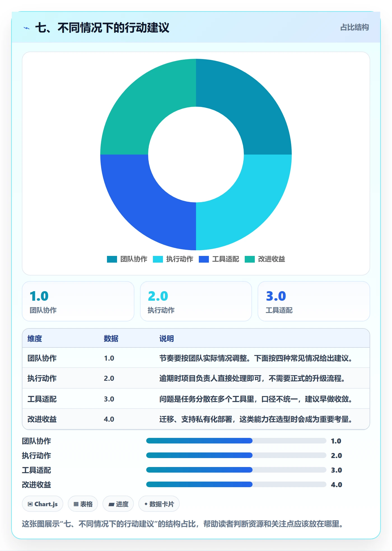Select the 执行动作 cell in the table
The height and width of the screenshot is (551, 392).
click(42, 378)
